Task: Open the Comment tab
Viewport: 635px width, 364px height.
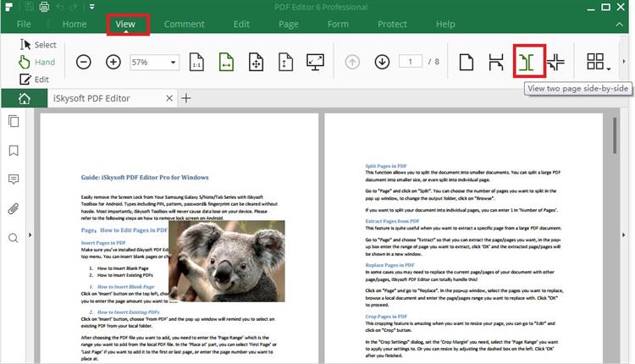Action: point(185,24)
